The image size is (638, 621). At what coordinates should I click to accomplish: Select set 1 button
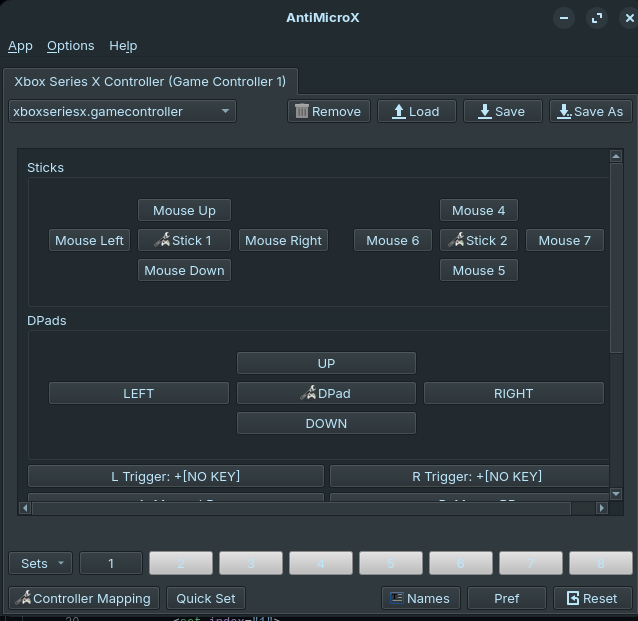pos(111,563)
